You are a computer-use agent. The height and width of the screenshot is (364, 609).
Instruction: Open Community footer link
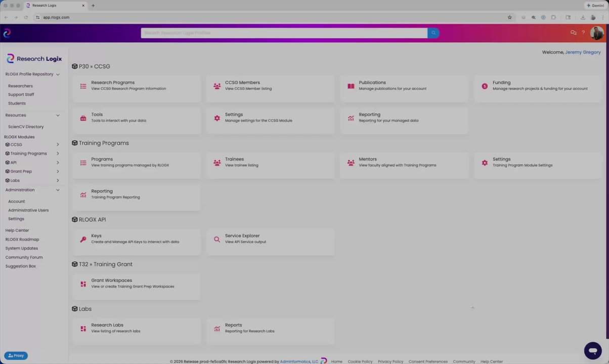pos(464,361)
